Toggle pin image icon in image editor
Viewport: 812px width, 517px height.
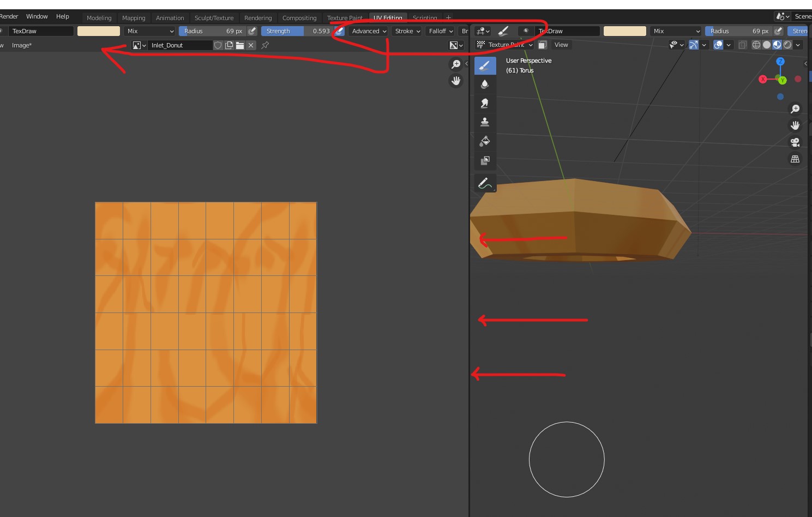[x=265, y=45]
